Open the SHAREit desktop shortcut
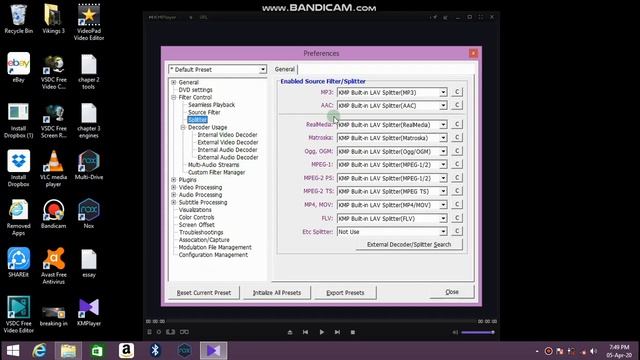The height and width of the screenshot is (360, 640). (18, 262)
